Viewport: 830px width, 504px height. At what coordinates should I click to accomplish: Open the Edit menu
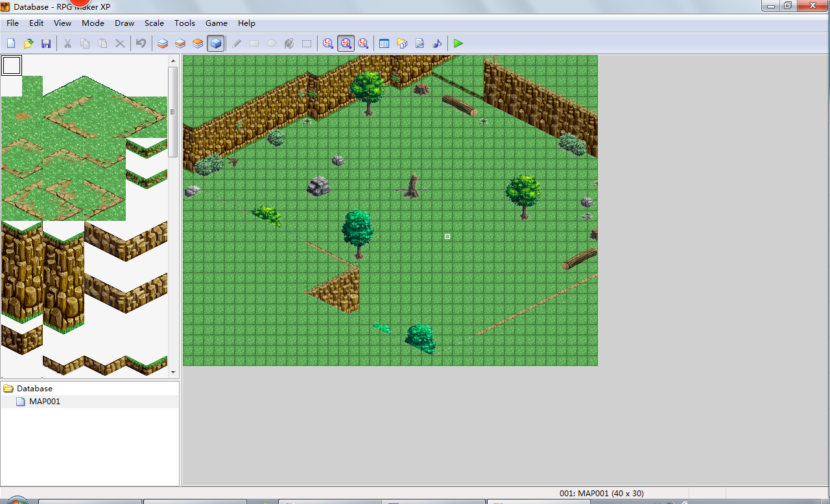tap(36, 23)
